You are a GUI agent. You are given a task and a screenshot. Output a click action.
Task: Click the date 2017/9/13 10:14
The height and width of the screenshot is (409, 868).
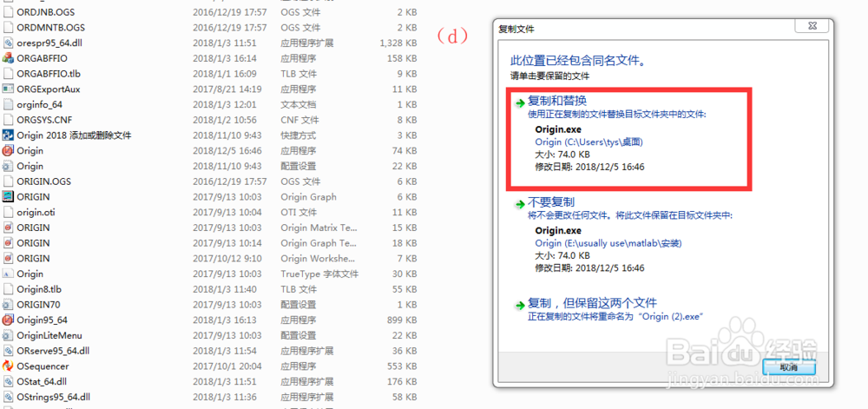tap(226, 243)
